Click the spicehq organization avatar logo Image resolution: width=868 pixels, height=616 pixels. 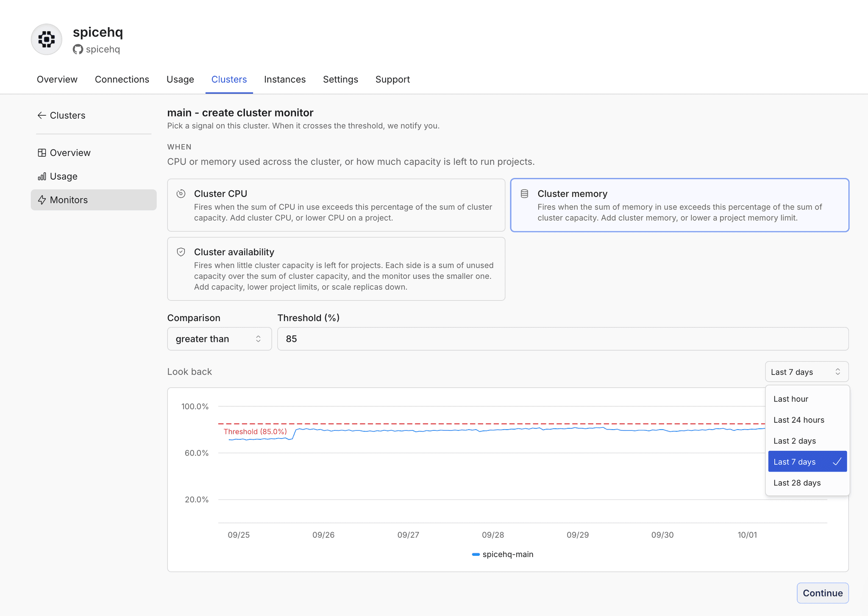47,39
